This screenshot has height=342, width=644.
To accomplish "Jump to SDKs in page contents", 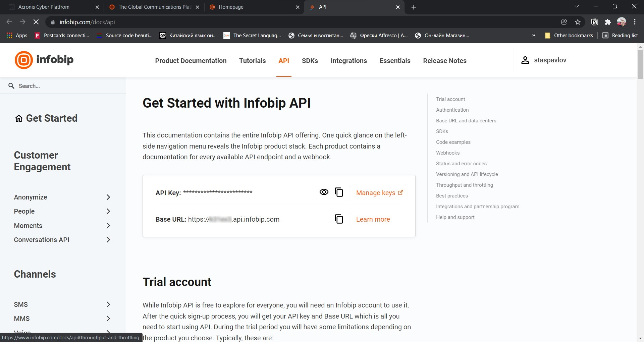I will (442, 131).
